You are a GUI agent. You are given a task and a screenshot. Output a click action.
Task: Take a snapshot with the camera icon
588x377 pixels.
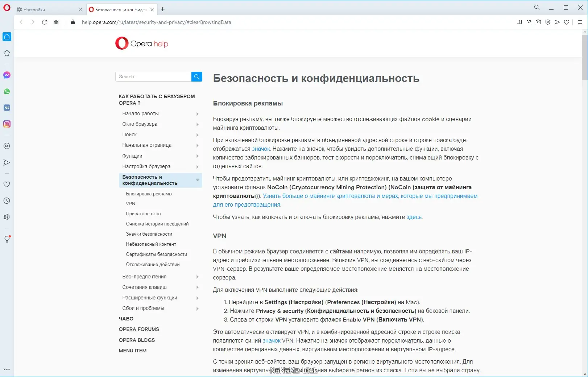pos(538,22)
